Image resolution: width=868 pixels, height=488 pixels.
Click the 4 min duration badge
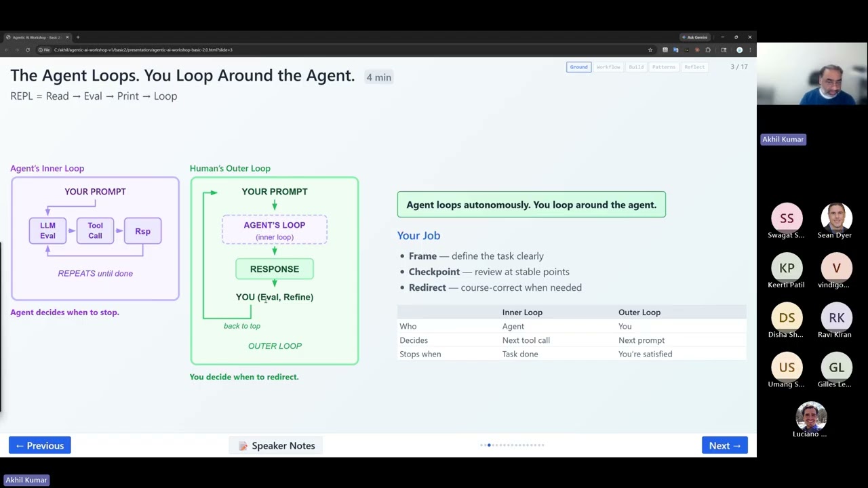(379, 77)
